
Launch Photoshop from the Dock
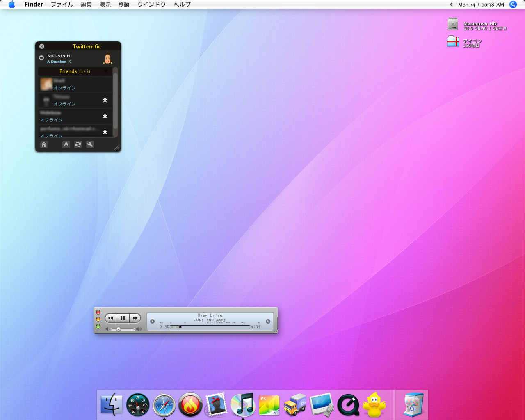point(269,405)
